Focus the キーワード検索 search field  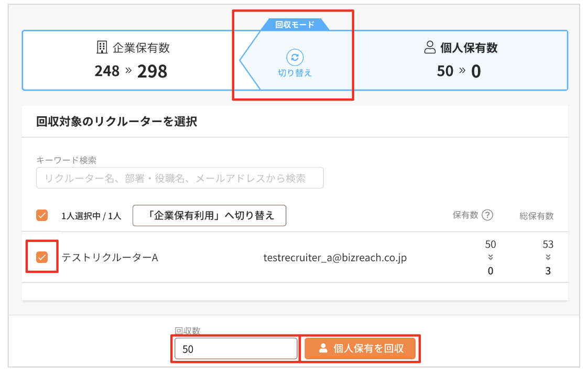[180, 178]
